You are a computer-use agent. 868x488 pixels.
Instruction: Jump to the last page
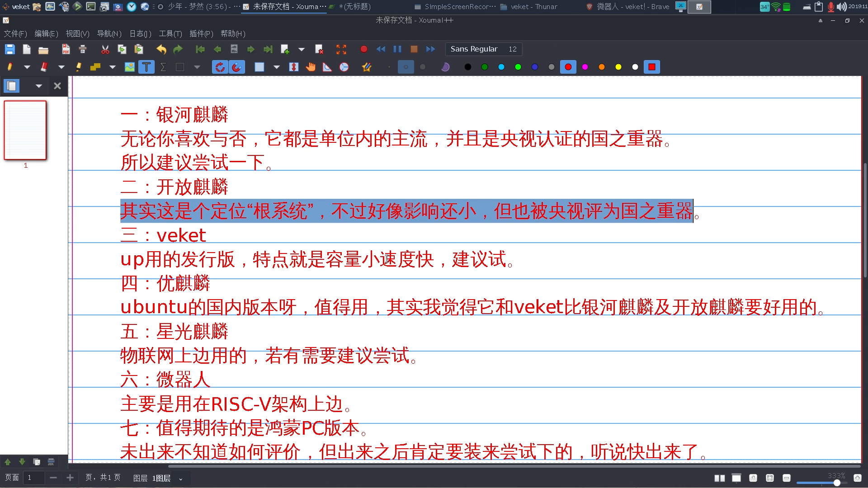pyautogui.click(x=268, y=49)
